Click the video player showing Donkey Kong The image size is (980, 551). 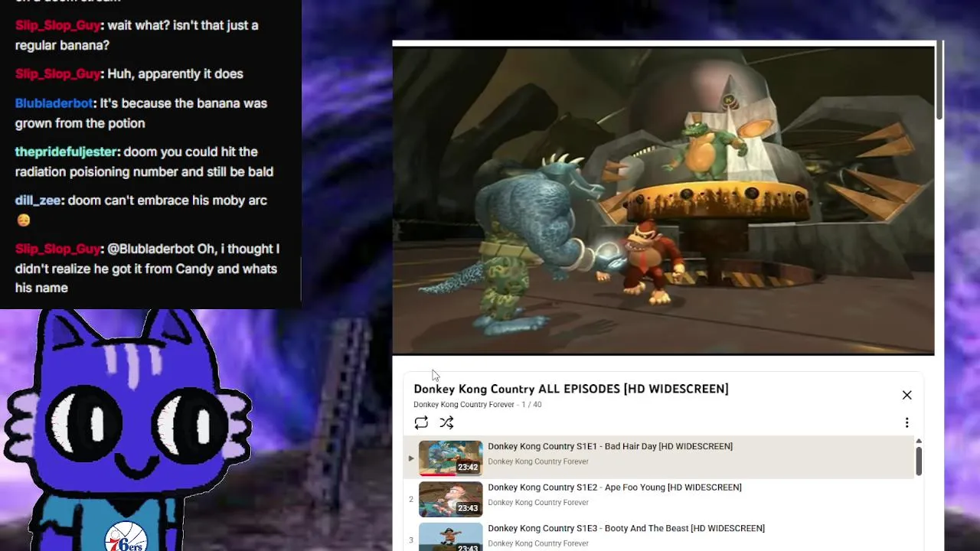[x=663, y=201]
